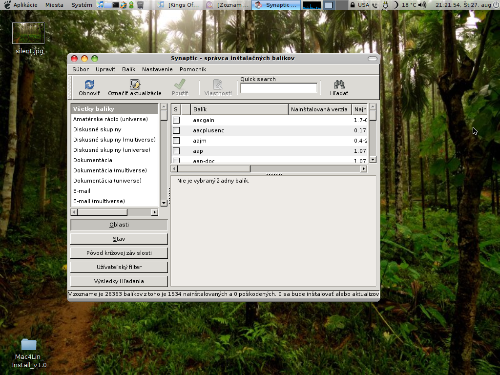Click the system monitor graph applet
The width and height of the screenshot is (500, 375).
[312, 5]
